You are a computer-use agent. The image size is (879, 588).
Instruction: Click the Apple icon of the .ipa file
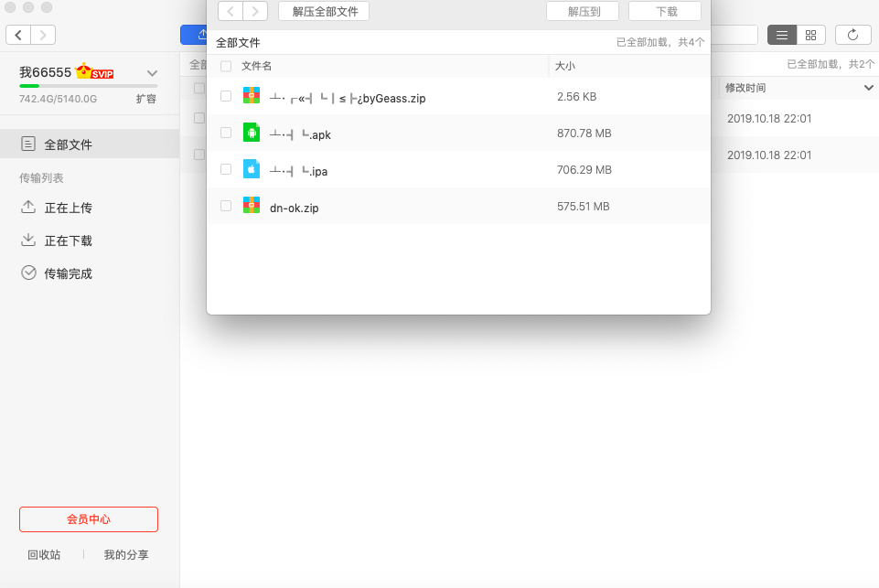(252, 169)
